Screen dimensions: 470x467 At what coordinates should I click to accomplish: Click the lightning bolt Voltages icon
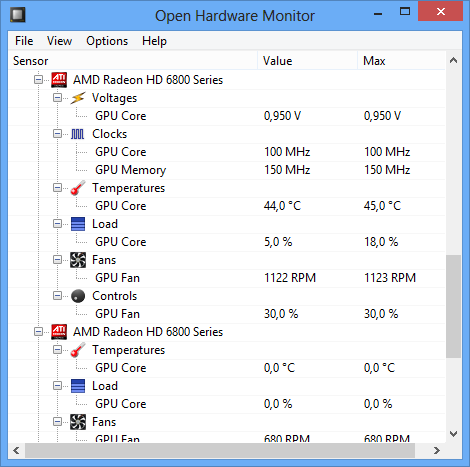point(78,98)
